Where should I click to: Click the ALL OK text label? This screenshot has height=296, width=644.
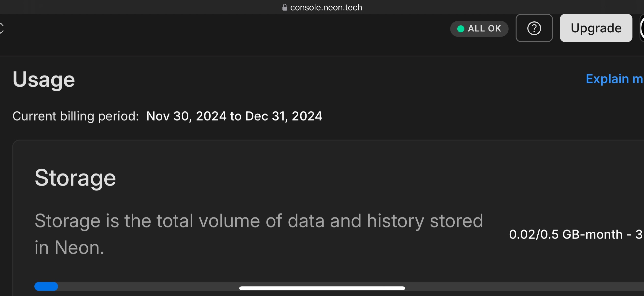click(484, 29)
